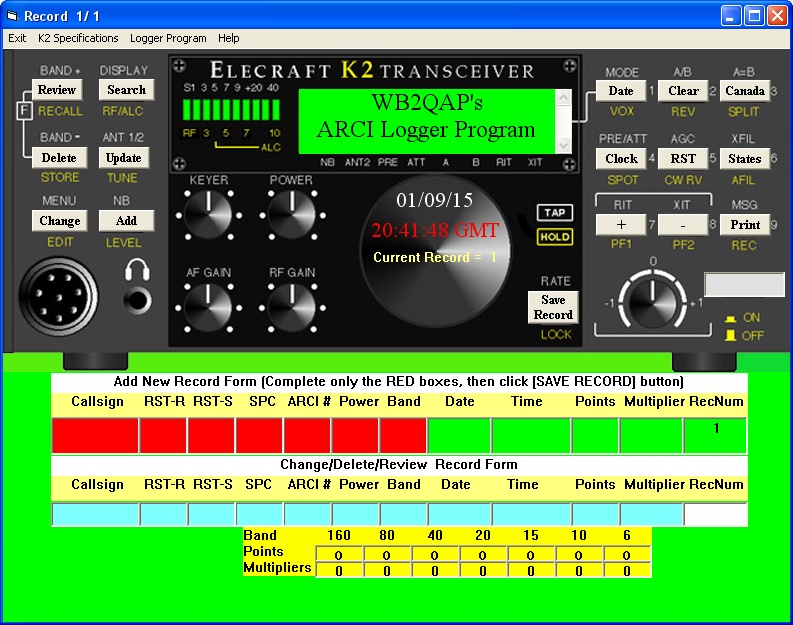The width and height of the screenshot is (793, 625).
Task: Click the 20:41:48 GMT clock text
Action: (x=435, y=231)
